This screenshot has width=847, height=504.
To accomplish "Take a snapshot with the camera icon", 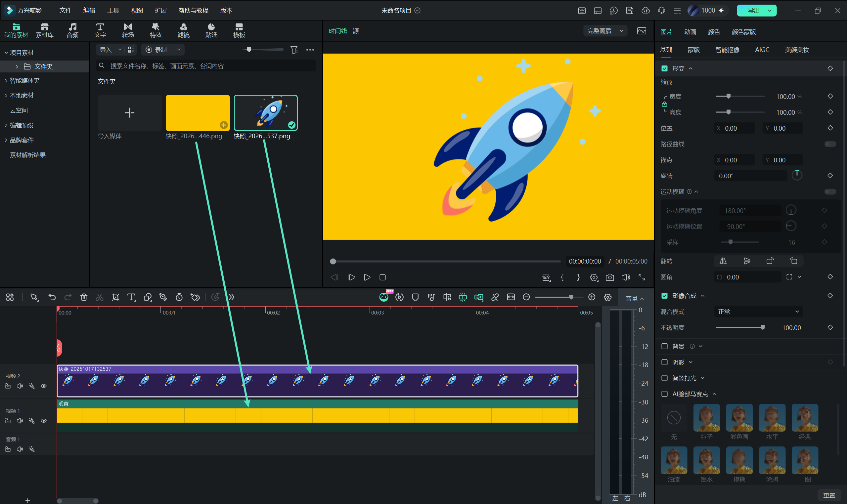I will (x=610, y=277).
